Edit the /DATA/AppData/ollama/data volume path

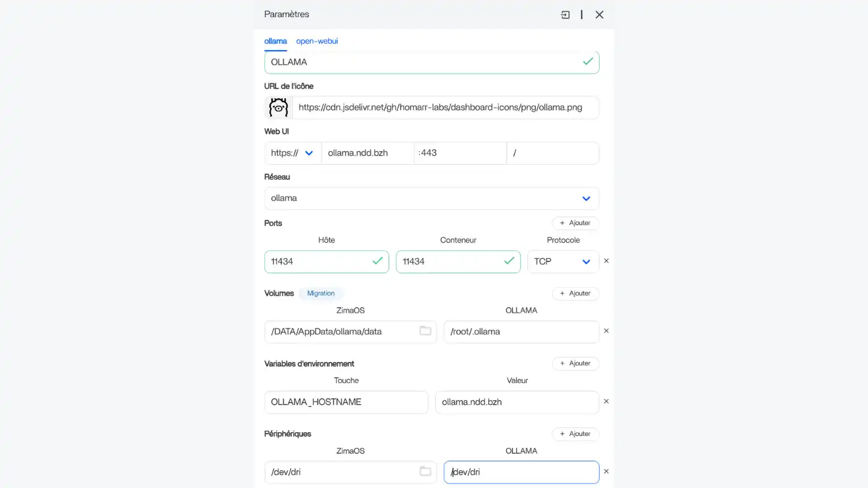pos(351,332)
